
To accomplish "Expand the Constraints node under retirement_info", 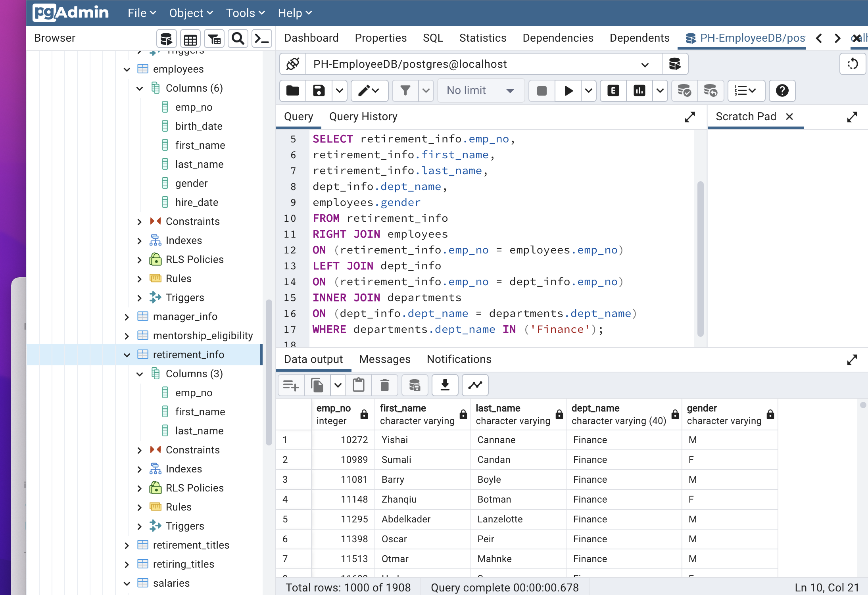I will [x=140, y=449].
